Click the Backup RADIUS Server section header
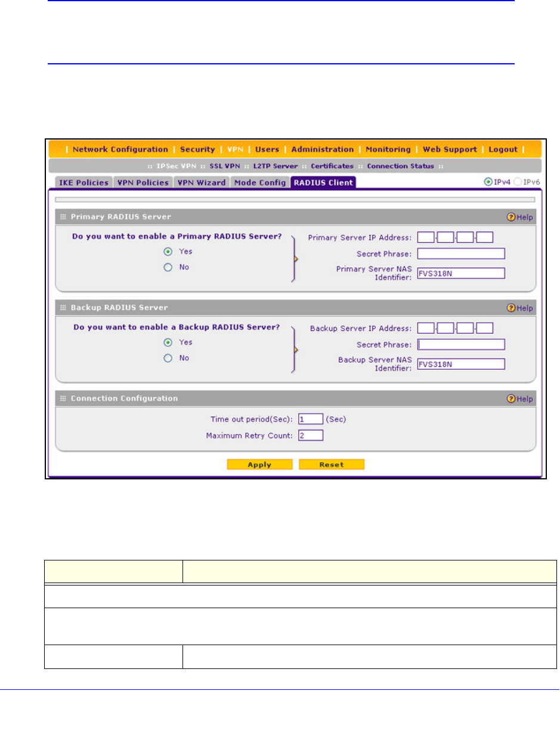The width and height of the screenshot is (560, 731). [295, 308]
